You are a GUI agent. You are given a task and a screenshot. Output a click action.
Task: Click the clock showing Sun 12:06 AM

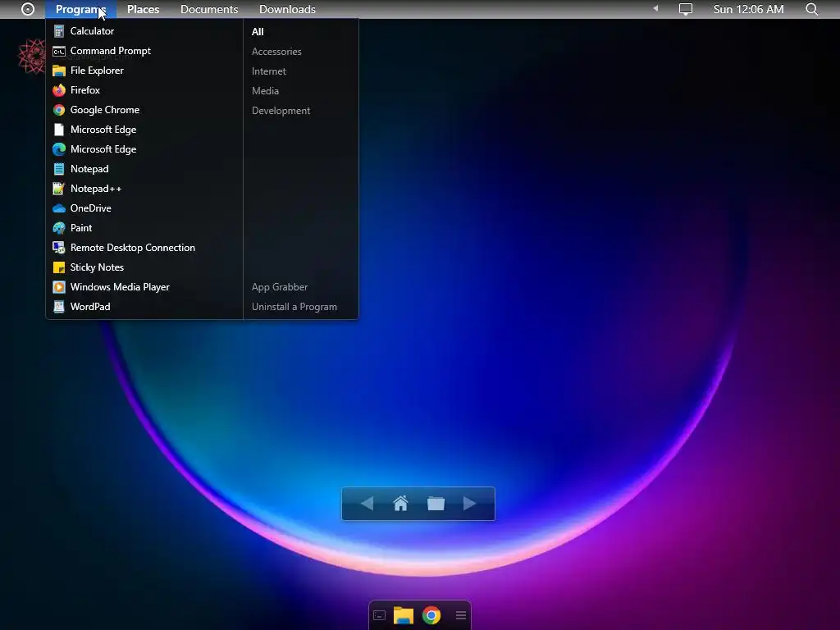(x=748, y=9)
